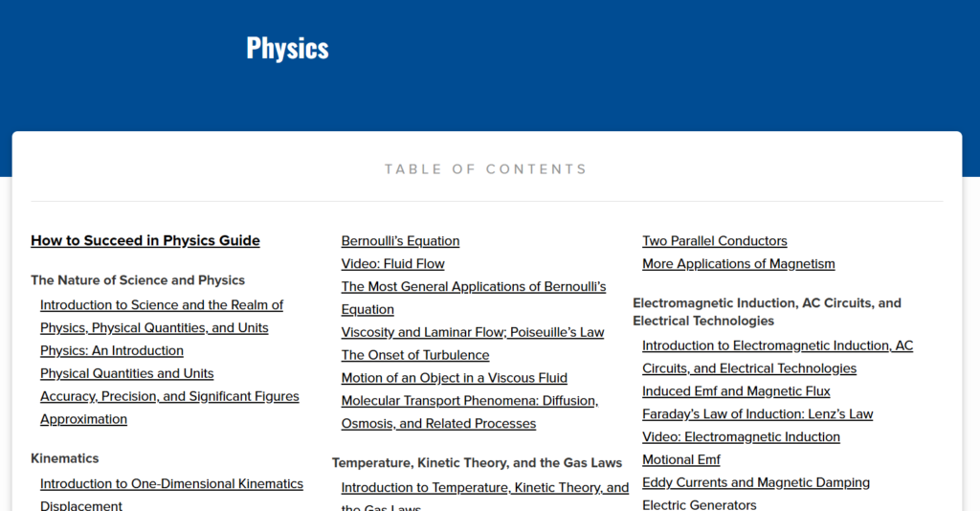Open Accuracy, Precision, and Significant Figures

(169, 397)
